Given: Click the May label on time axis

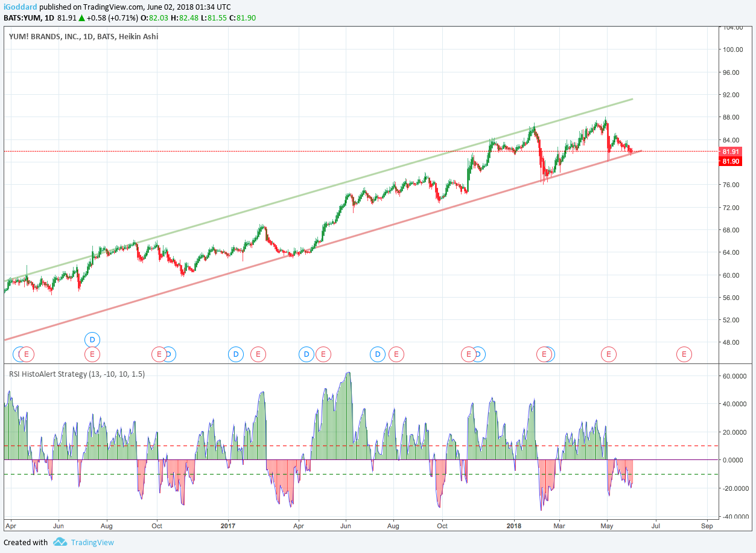Looking at the screenshot, I should (607, 526).
